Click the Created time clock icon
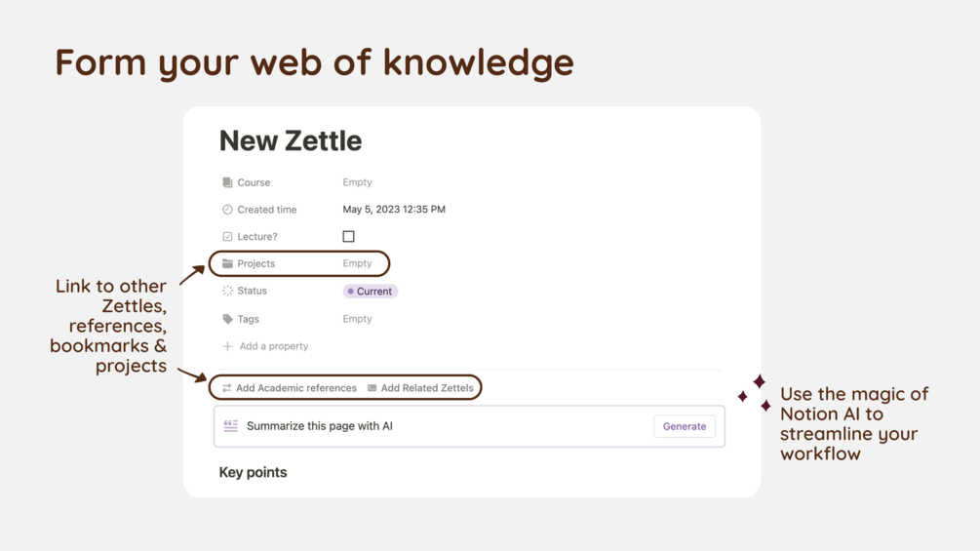The image size is (980, 551). (227, 210)
